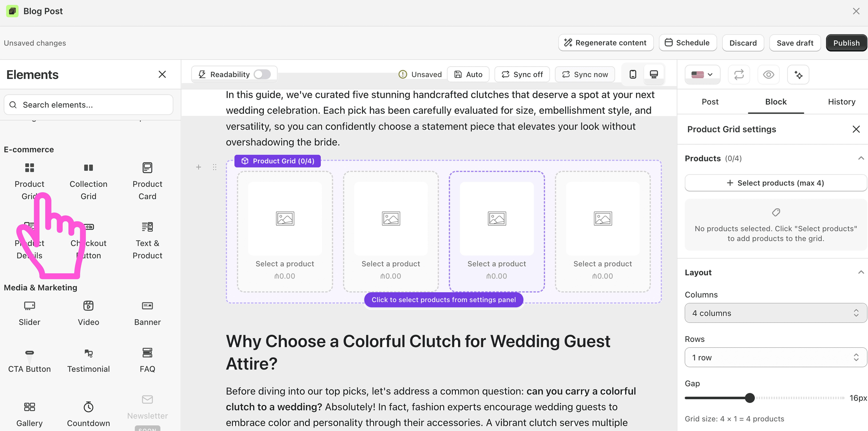Toggle the Readability switch
The height and width of the screenshot is (431, 868).
point(262,74)
